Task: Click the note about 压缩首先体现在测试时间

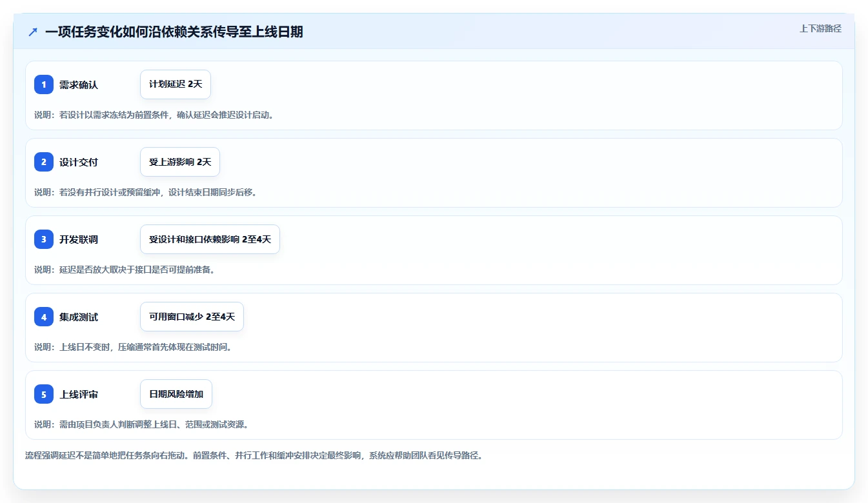Action: click(133, 347)
